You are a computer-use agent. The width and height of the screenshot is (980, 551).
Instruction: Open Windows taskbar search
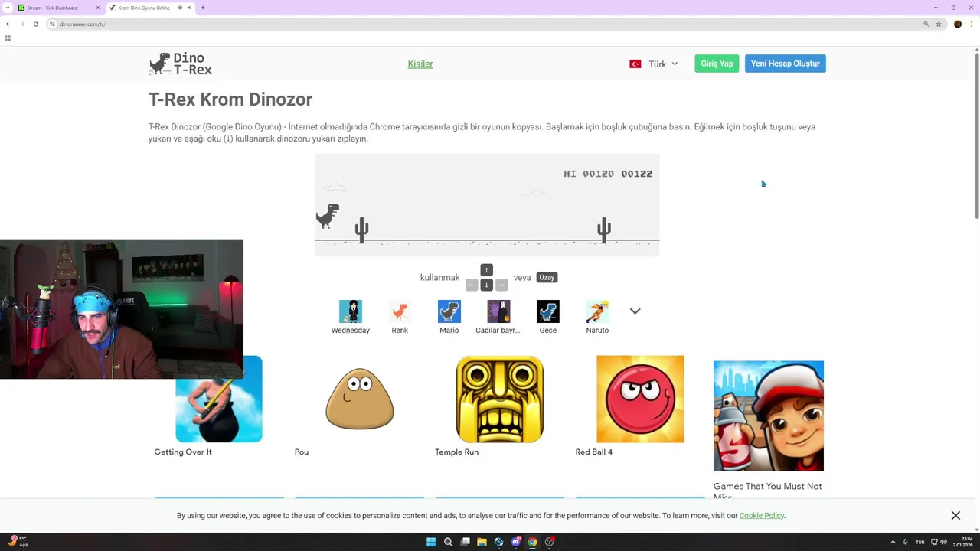448,542
